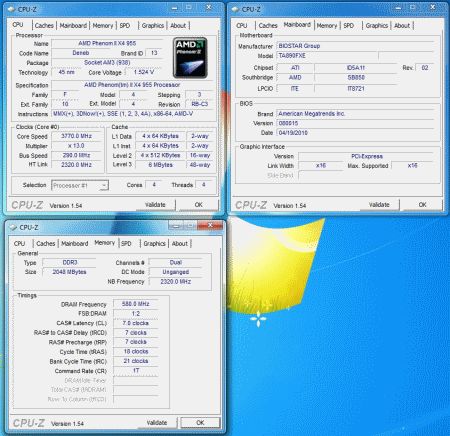Switch to Caches tab in the CPU window
Viewport: 450px width, 436px height.
pos(44,26)
